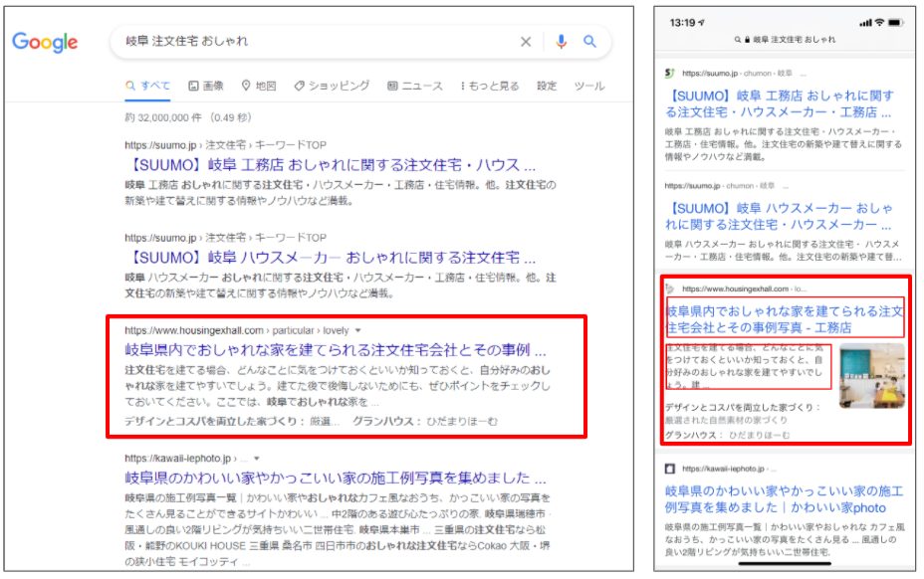Open the ショッピング tab
Screen dimensions: 924x579
click(332, 86)
